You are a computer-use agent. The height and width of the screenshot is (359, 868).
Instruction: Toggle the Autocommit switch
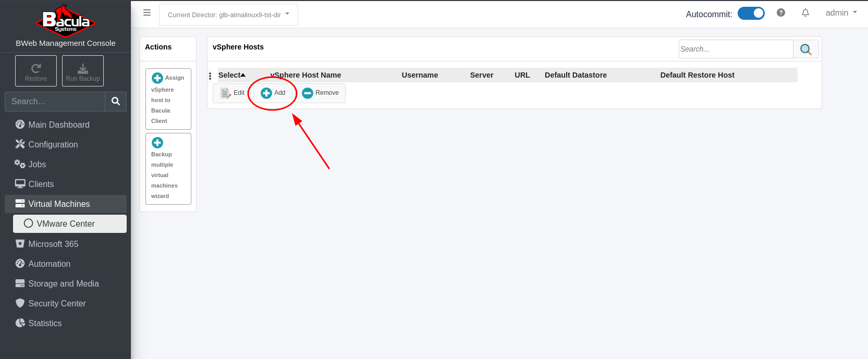pos(751,14)
